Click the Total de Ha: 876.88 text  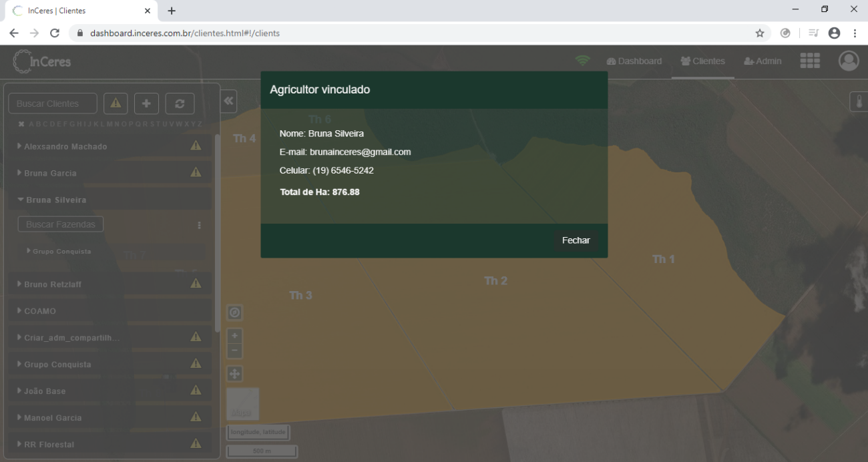(x=320, y=192)
